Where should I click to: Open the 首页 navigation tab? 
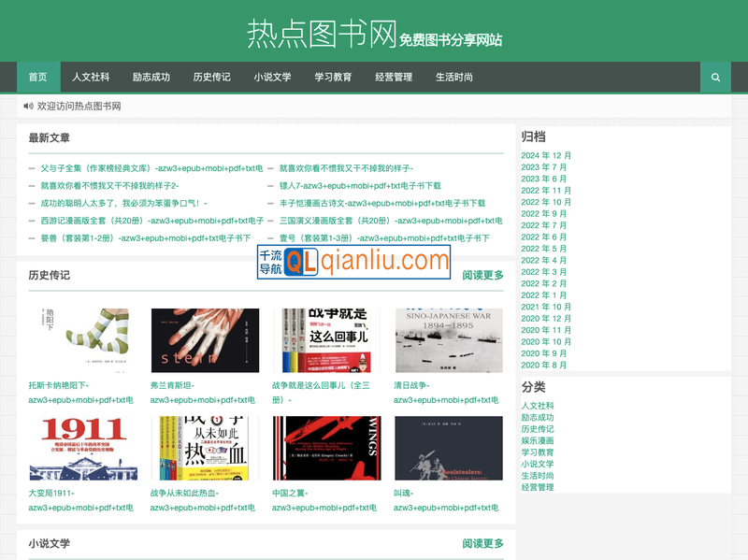[36, 78]
